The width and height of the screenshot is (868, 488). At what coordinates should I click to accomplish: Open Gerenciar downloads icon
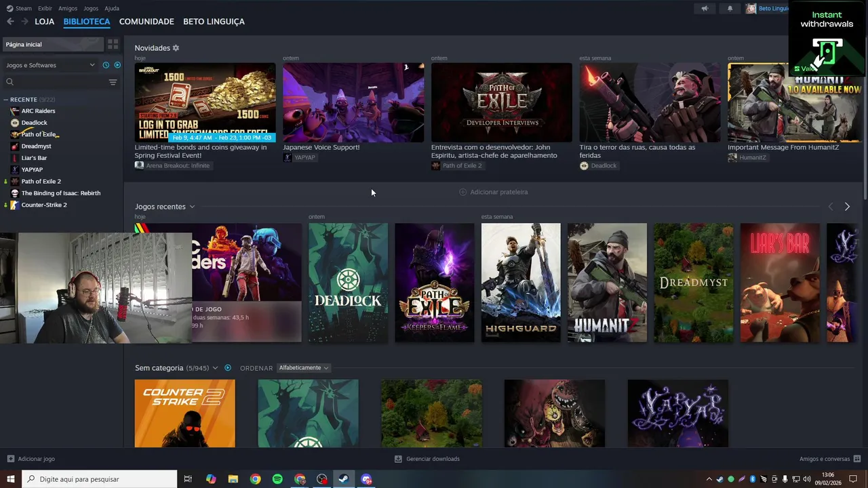[x=398, y=459]
